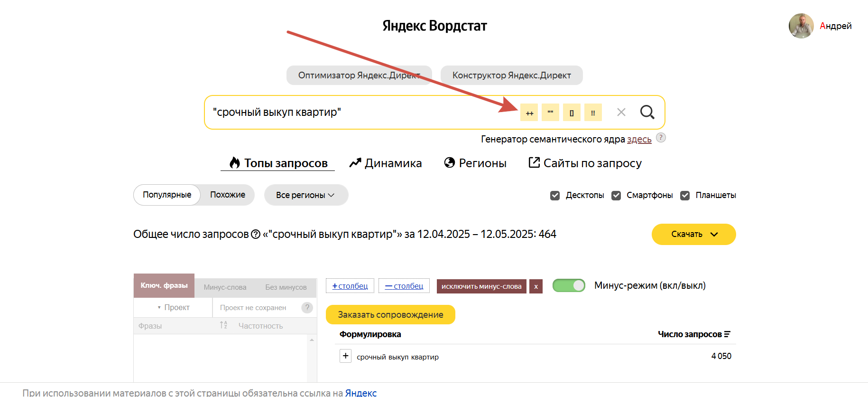Select the Минус-слова tab
The width and height of the screenshot is (868, 397).
(x=225, y=287)
